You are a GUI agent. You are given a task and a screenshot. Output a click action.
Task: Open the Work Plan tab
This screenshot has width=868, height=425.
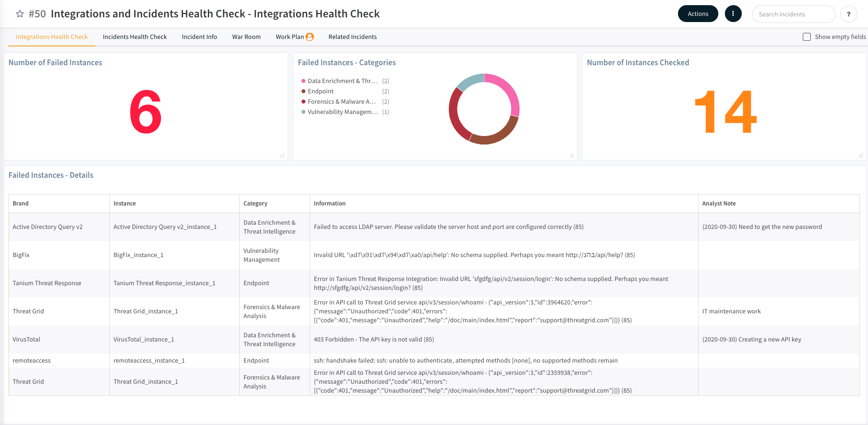point(289,37)
